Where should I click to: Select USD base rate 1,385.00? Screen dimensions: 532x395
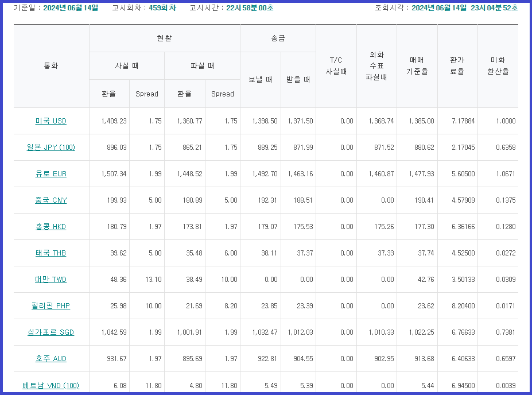[x=421, y=121]
